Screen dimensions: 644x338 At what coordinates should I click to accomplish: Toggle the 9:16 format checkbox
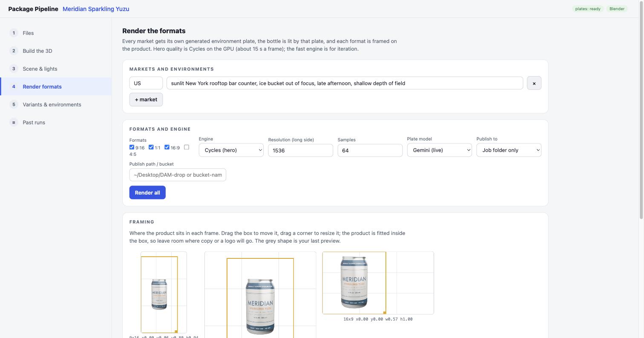132,147
